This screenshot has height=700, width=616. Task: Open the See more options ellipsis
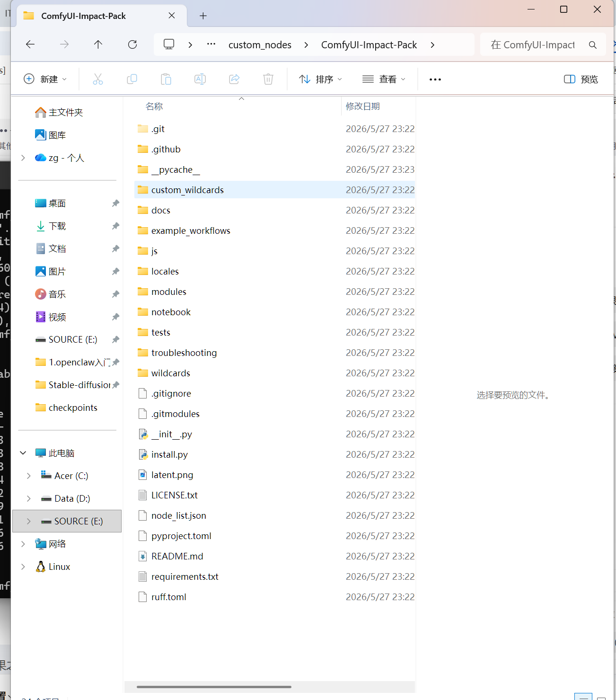pos(435,80)
